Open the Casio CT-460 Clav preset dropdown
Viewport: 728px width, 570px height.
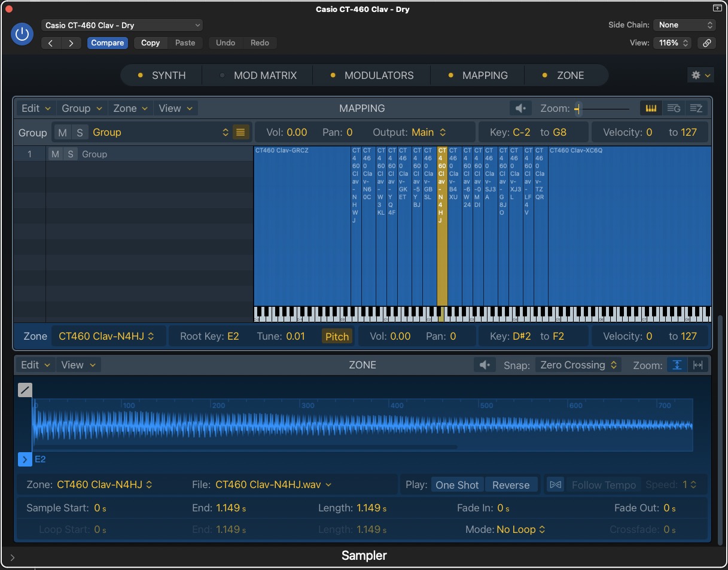pos(122,25)
